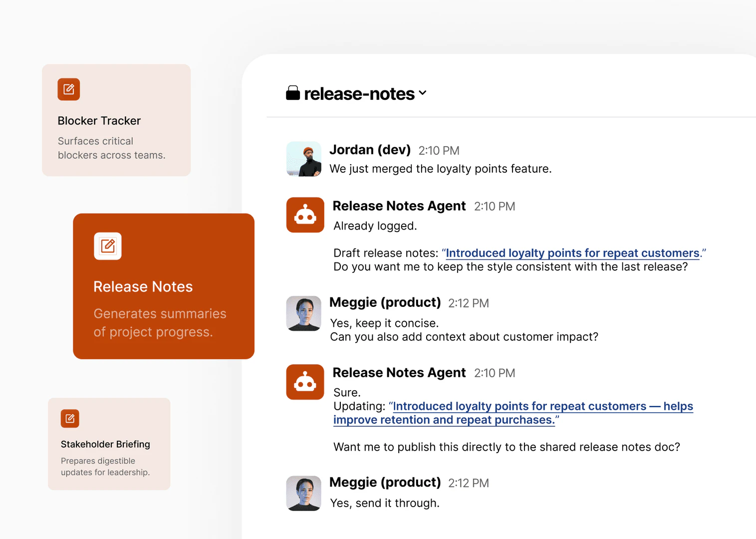
Task: Click the 'Yes, send it through.' message
Action: click(x=385, y=503)
